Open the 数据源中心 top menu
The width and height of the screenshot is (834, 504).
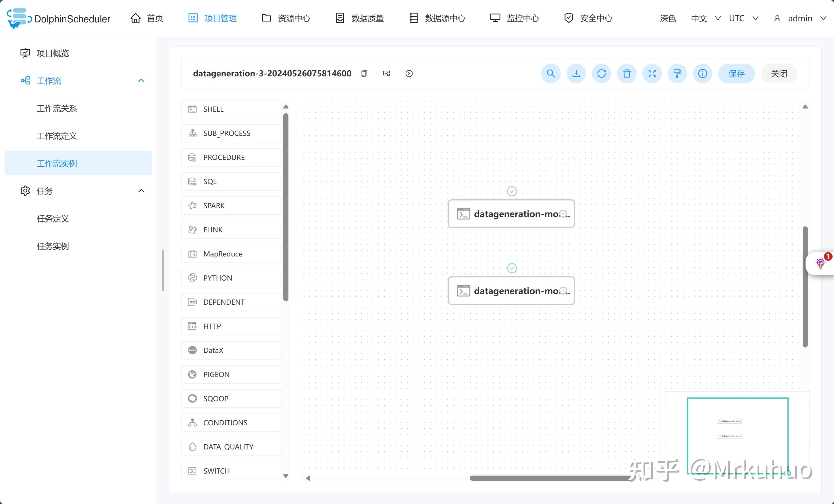(437, 18)
